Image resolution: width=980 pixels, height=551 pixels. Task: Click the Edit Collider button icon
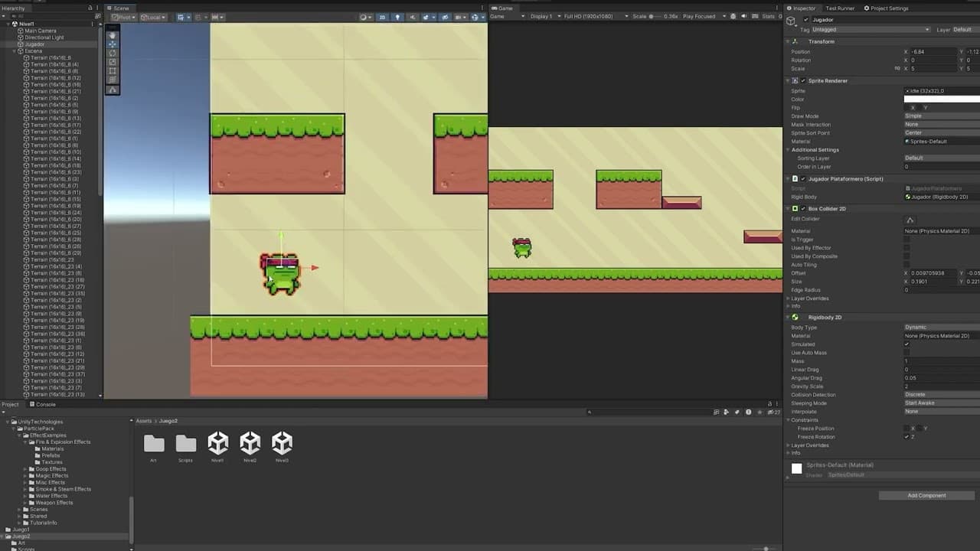(x=910, y=220)
